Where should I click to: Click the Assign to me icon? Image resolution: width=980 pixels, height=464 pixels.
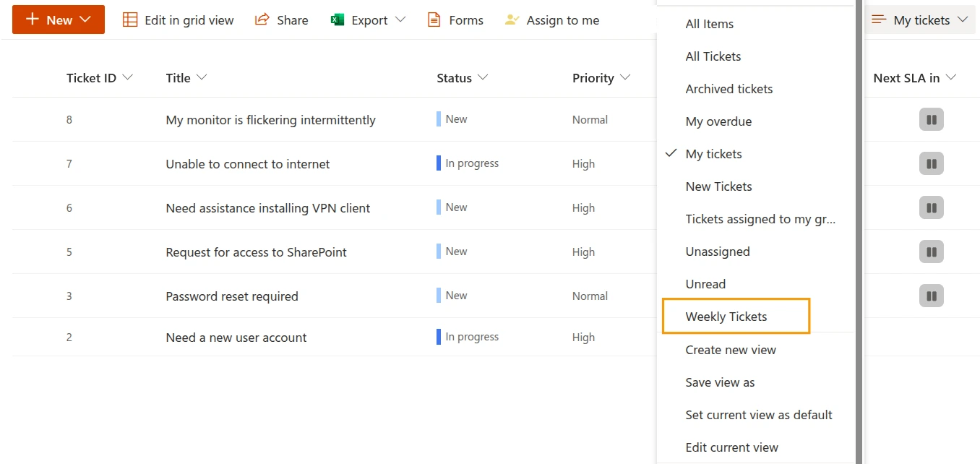pos(512,20)
